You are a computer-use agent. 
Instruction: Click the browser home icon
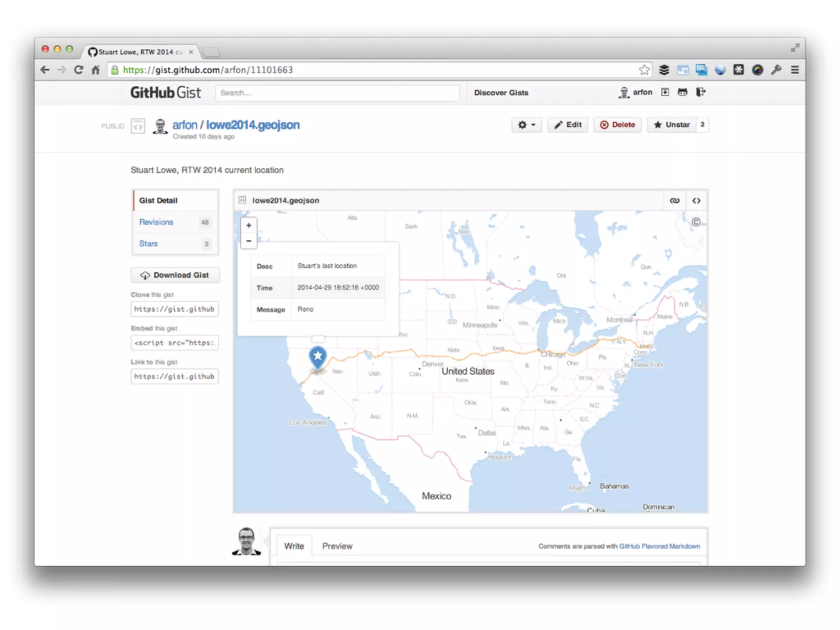point(96,70)
